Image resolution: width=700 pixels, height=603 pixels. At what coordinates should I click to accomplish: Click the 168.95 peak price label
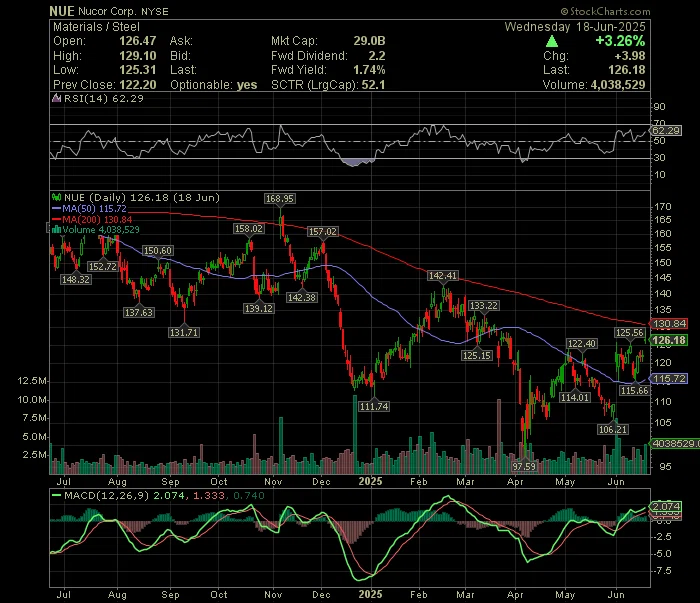tap(279, 198)
